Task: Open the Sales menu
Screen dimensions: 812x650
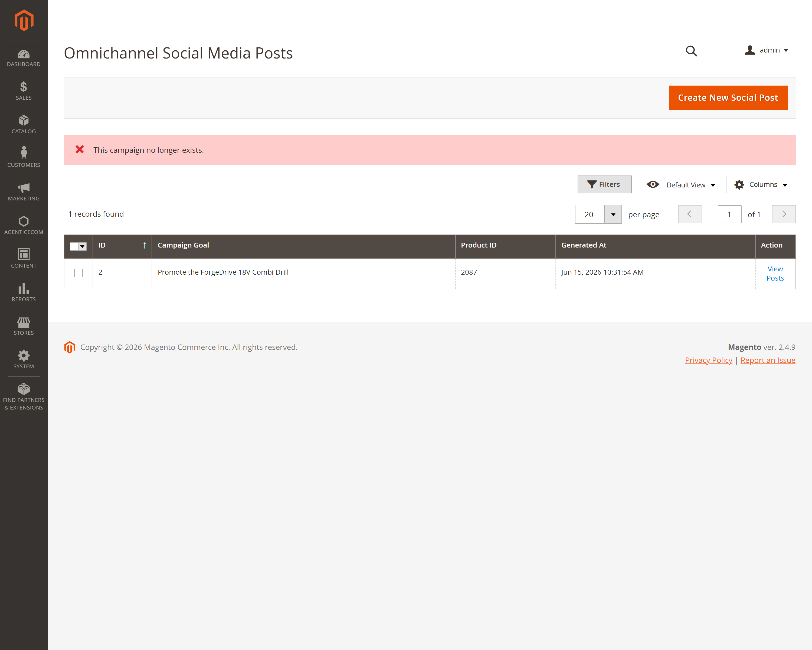Action: tap(24, 91)
